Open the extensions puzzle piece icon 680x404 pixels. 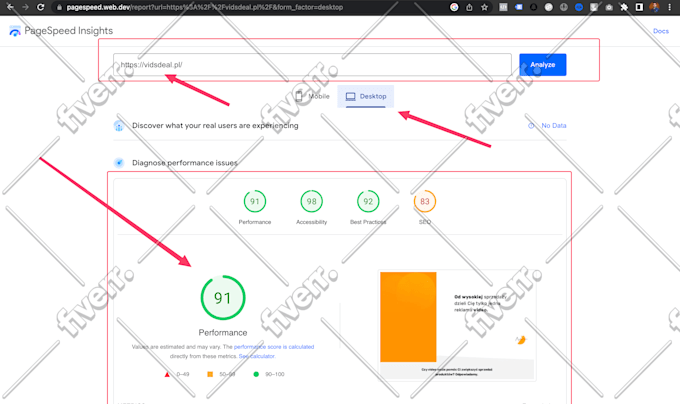click(624, 7)
